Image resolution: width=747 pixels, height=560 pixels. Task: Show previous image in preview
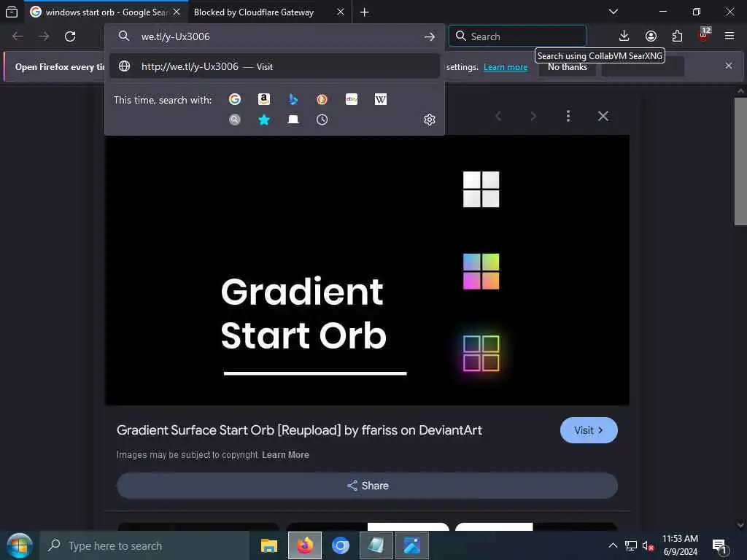pos(498,116)
